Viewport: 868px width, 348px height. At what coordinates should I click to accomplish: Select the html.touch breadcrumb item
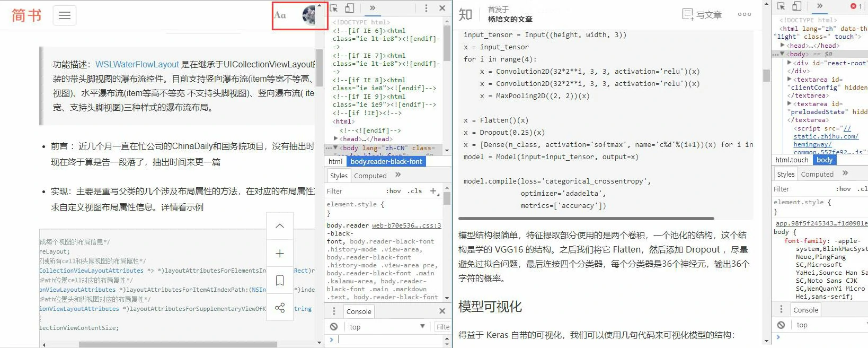792,160
